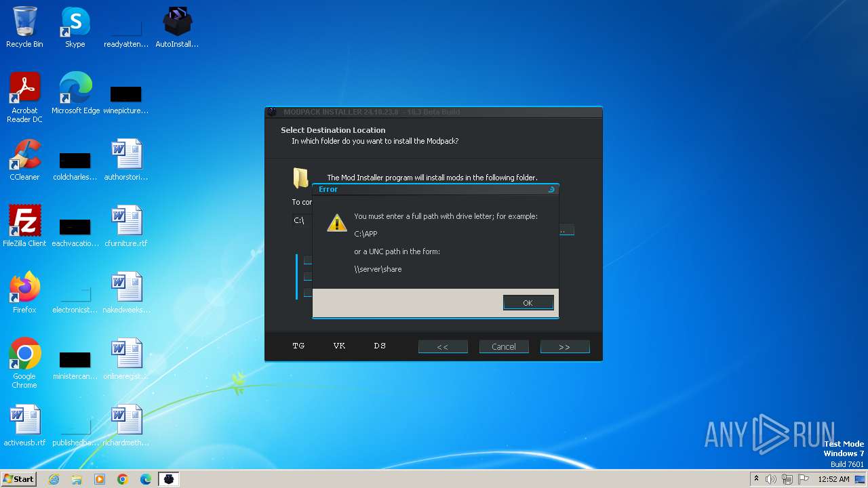Viewport: 868px width, 488px height.
Task: Select Modpack Installer taskbar button
Action: [x=169, y=479]
